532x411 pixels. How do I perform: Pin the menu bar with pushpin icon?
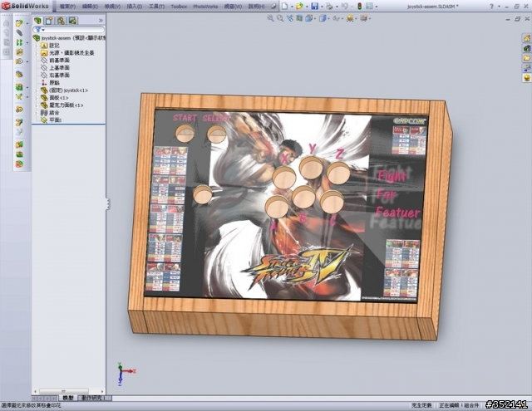(x=273, y=7)
